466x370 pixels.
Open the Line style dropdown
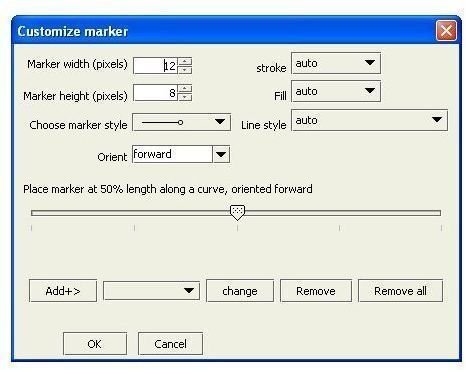369,120
